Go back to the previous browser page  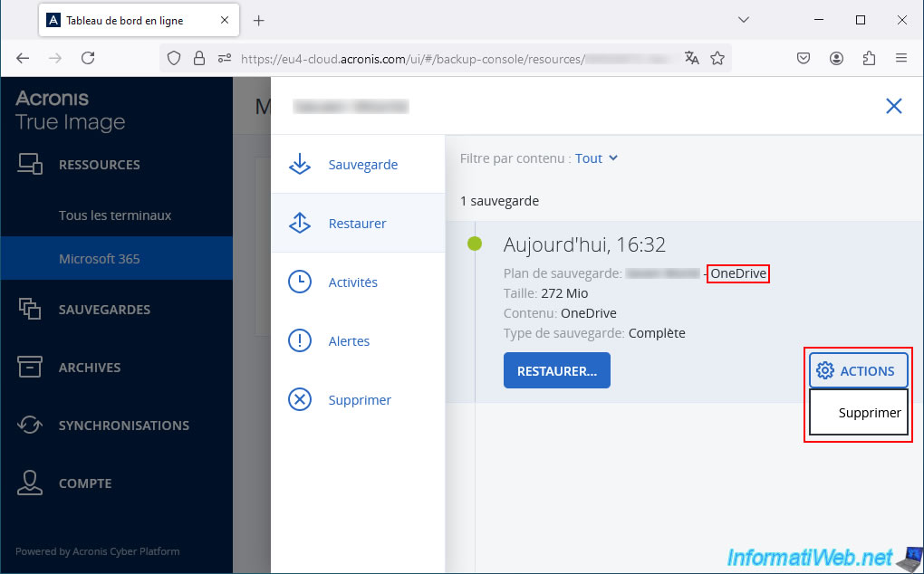(x=23, y=58)
